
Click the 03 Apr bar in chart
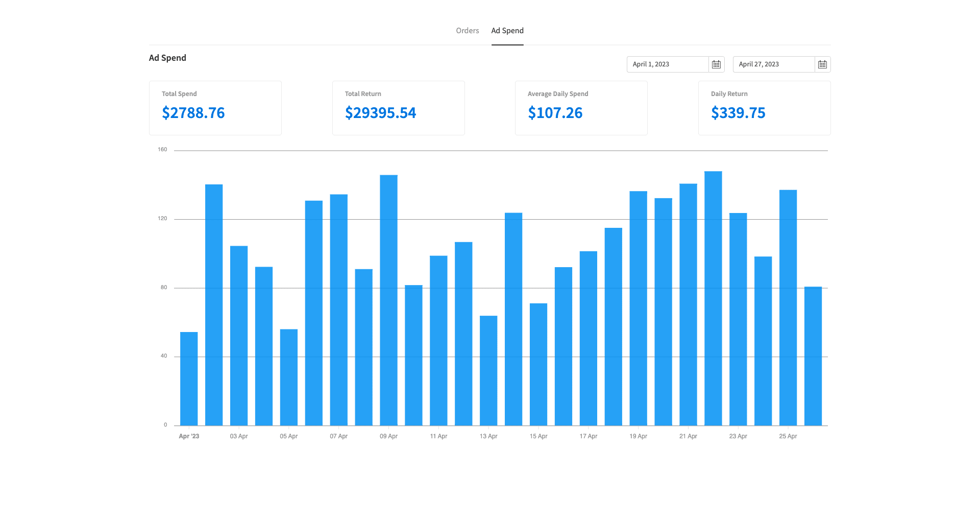[239, 336]
